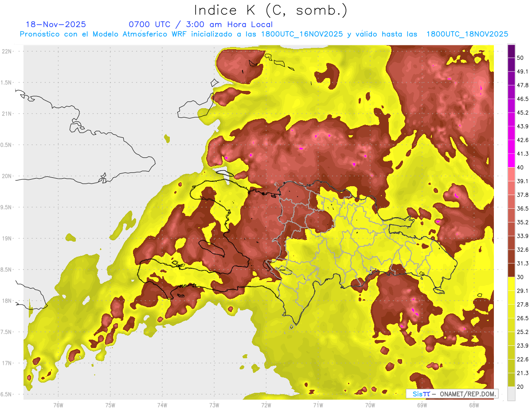Select the date text '18-Nov-2025'
The width and height of the screenshot is (532, 411).
[x=56, y=24]
